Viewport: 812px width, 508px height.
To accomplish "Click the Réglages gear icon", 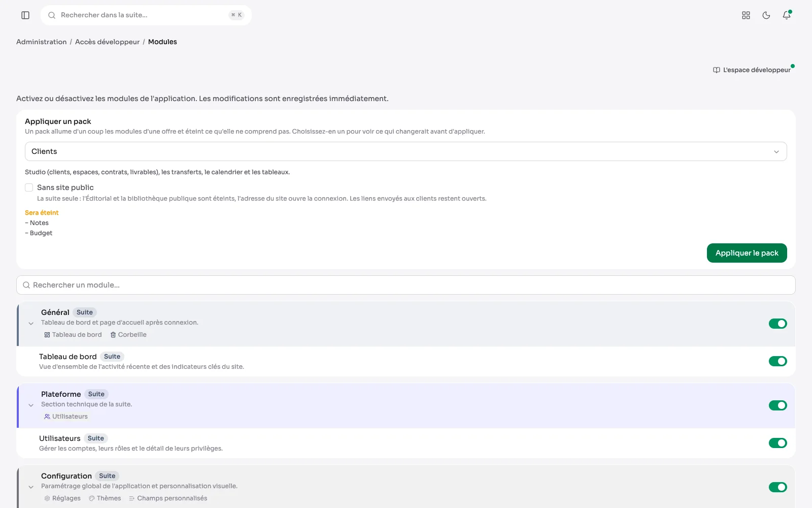I will click(47, 498).
